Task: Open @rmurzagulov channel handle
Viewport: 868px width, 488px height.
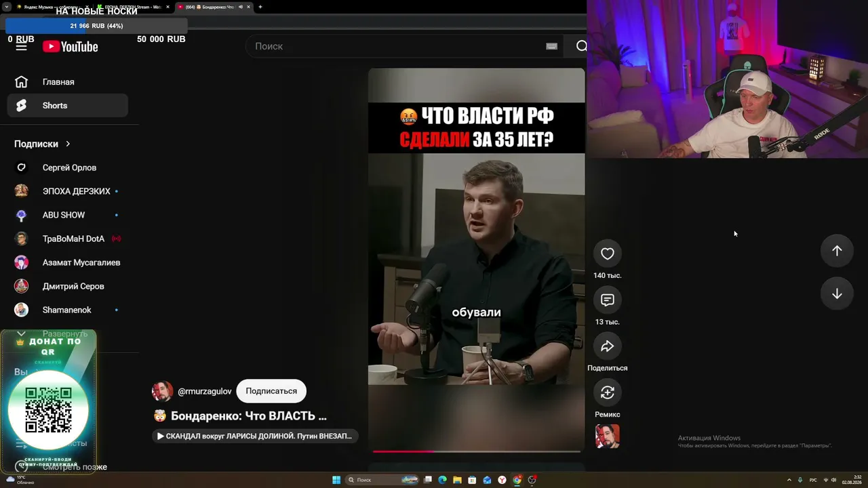Action: (205, 391)
